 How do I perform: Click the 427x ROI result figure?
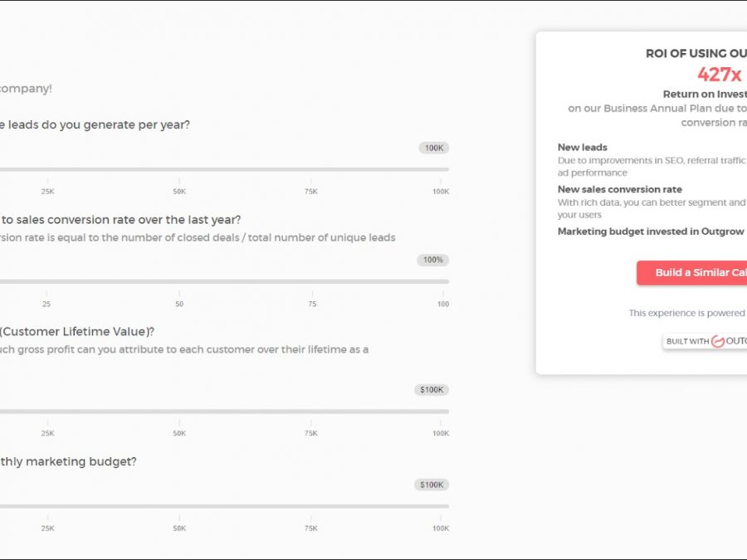719,75
